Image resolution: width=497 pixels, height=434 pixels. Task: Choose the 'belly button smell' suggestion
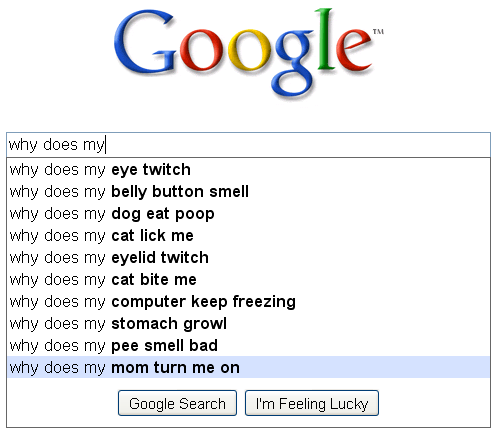(248, 192)
